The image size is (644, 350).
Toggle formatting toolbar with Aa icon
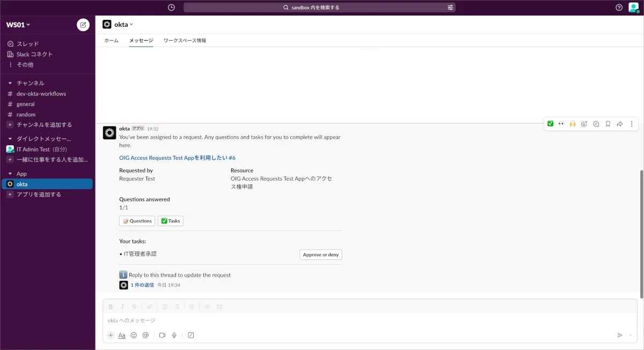click(122, 335)
